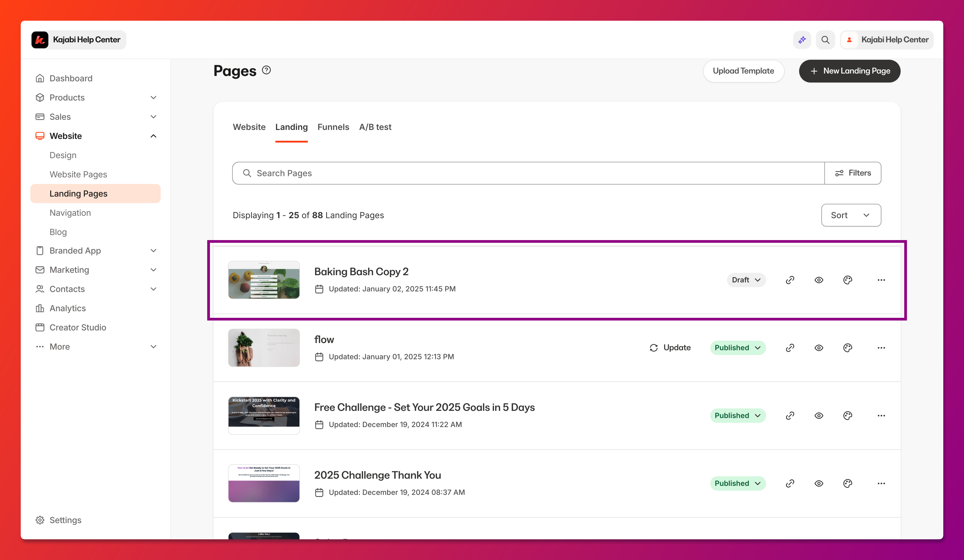The width and height of the screenshot is (964, 560).
Task: Copy link for 2025 Challenge Thank You
Action: [x=790, y=483]
